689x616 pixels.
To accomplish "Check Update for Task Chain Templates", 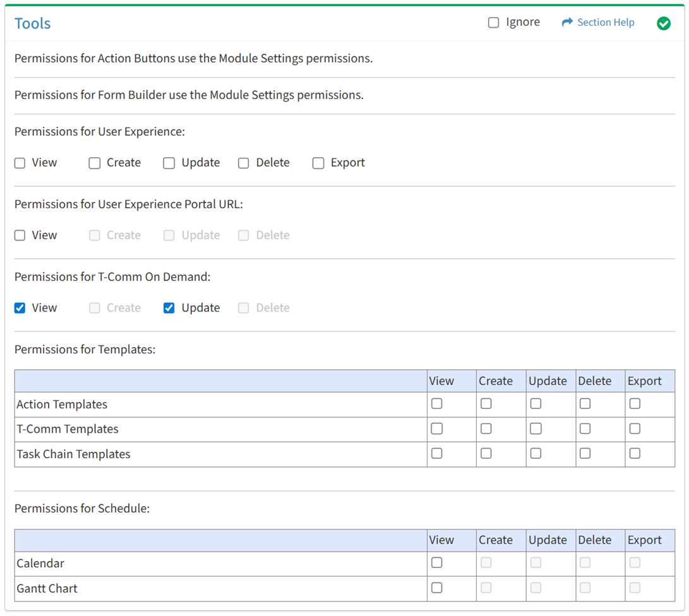I will [x=536, y=454].
